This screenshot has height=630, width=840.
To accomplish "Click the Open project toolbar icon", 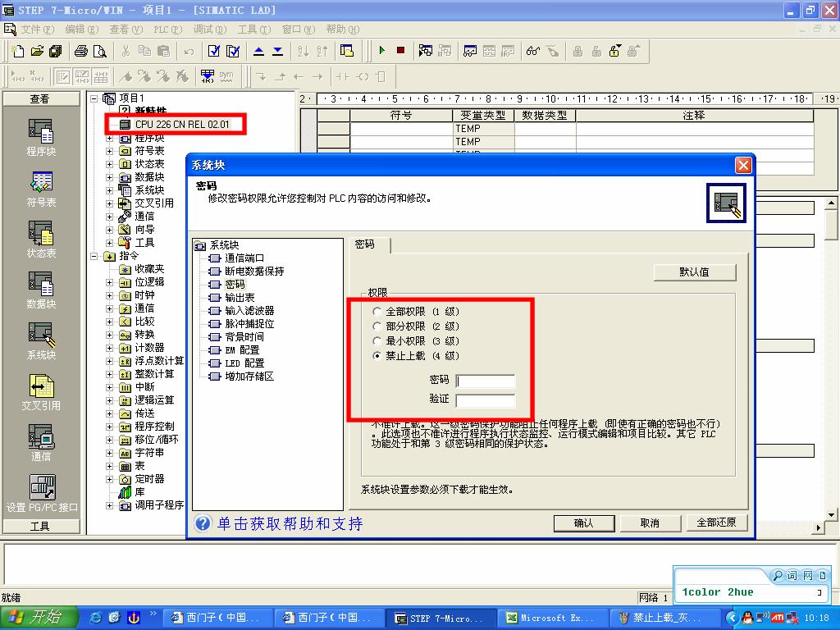I will [36, 51].
